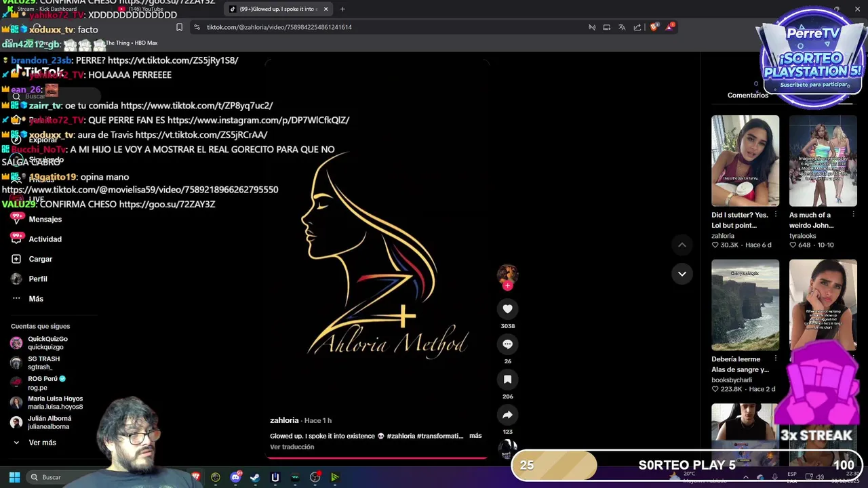Open zahloria profile from video caption

tap(284, 420)
